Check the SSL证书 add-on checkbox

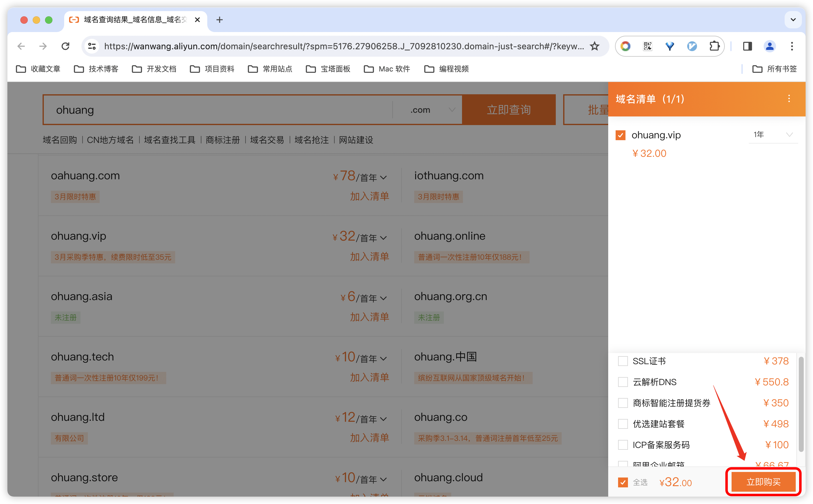coord(623,361)
